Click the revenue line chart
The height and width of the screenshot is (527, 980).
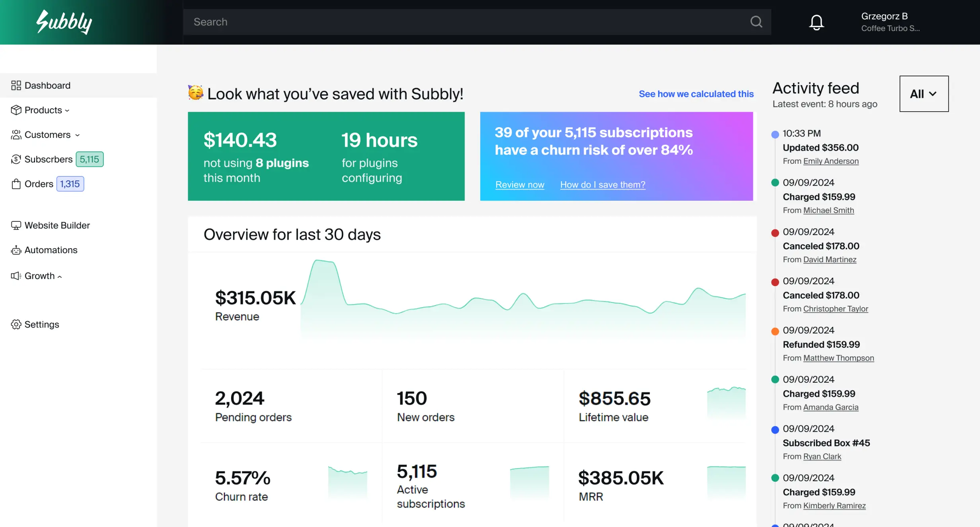523,299
